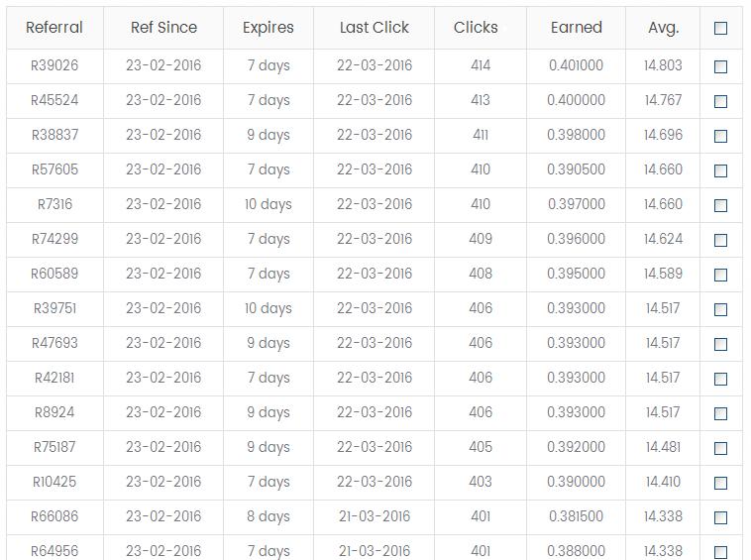Tick the checkbox for R39751
Screen dimensions: 751x560
[720, 309]
